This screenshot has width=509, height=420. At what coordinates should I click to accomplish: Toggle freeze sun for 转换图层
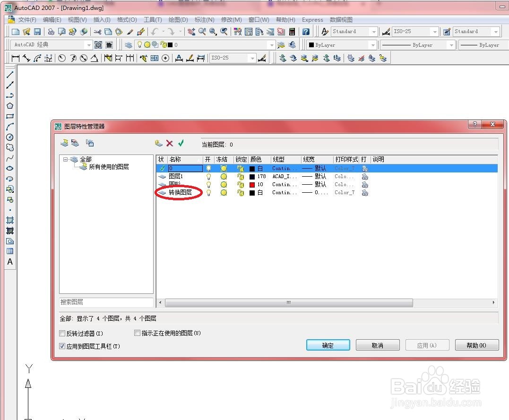tap(224, 193)
